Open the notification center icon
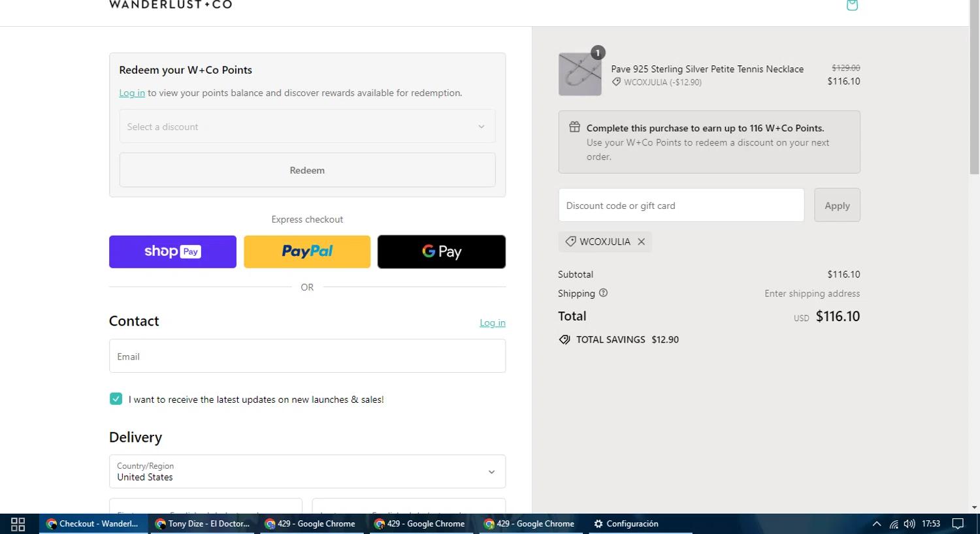The height and width of the screenshot is (534, 980). [x=958, y=524]
